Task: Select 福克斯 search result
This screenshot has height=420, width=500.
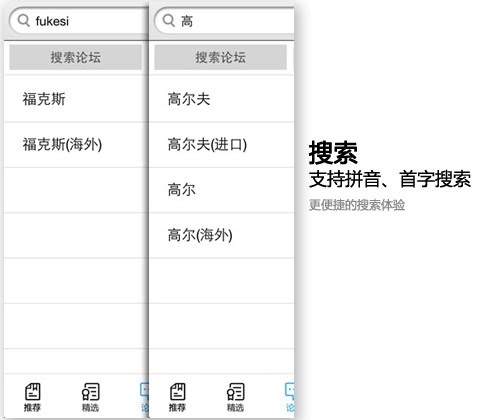Action: (x=76, y=99)
